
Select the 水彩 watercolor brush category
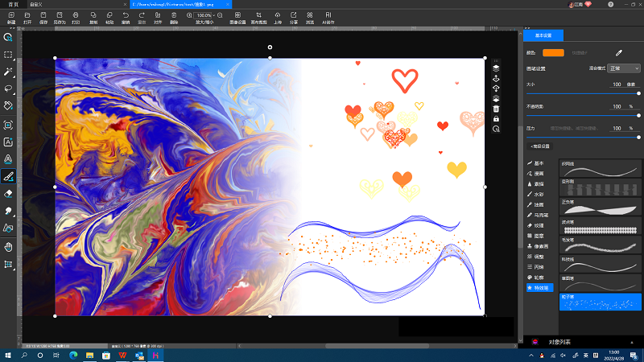click(540, 194)
